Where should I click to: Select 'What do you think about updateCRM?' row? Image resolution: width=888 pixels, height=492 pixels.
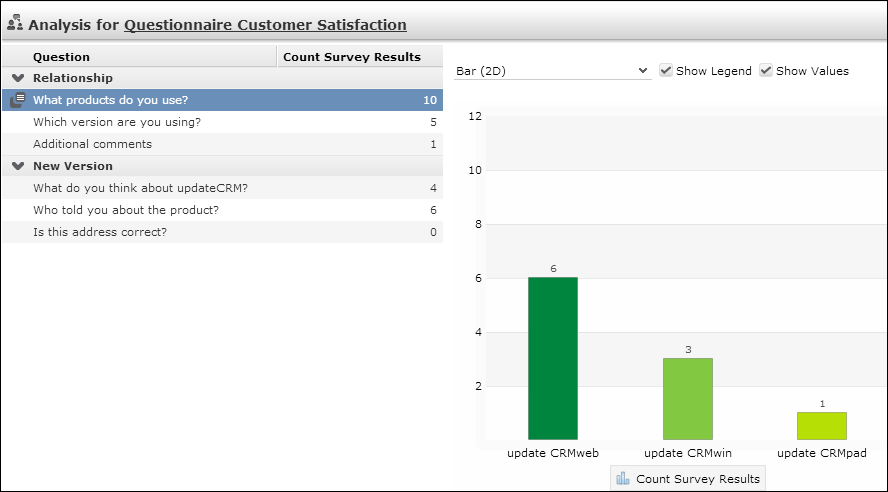(223, 188)
